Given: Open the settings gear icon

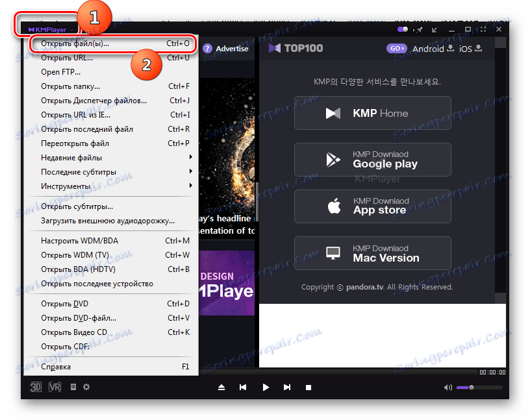Looking at the screenshot, I should point(86,387).
